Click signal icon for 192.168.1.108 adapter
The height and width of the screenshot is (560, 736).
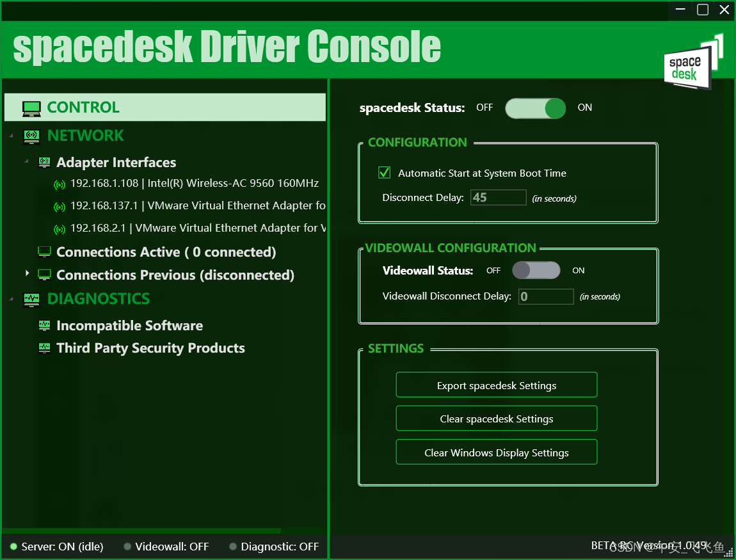tap(60, 184)
